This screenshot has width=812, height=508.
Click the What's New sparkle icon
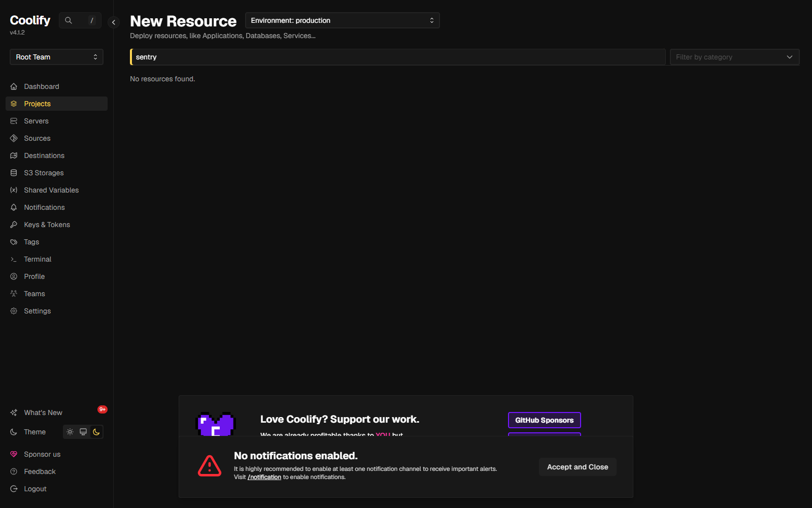[x=14, y=412]
